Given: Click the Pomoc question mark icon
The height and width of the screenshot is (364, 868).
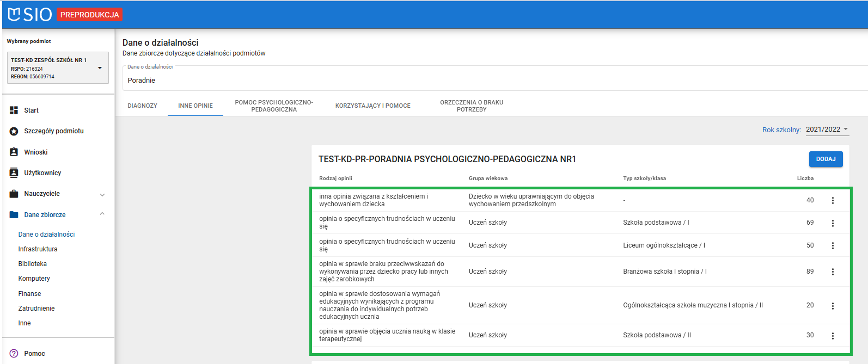Looking at the screenshot, I should point(14,354).
